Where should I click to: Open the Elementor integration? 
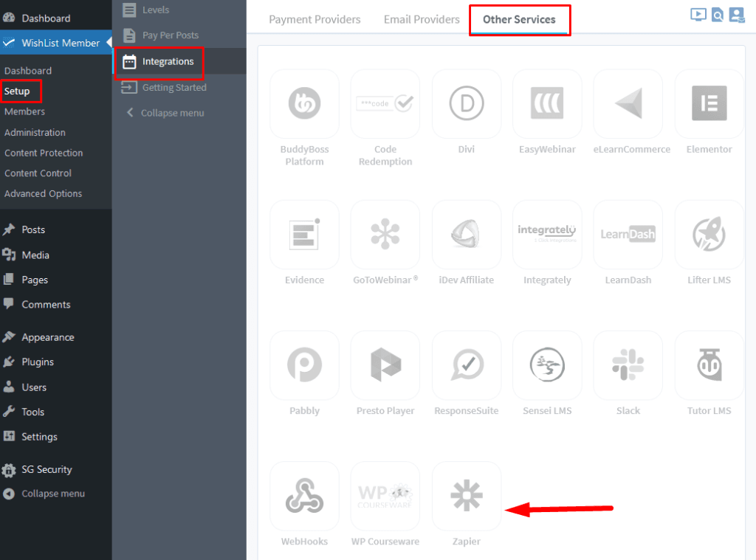[x=709, y=103]
